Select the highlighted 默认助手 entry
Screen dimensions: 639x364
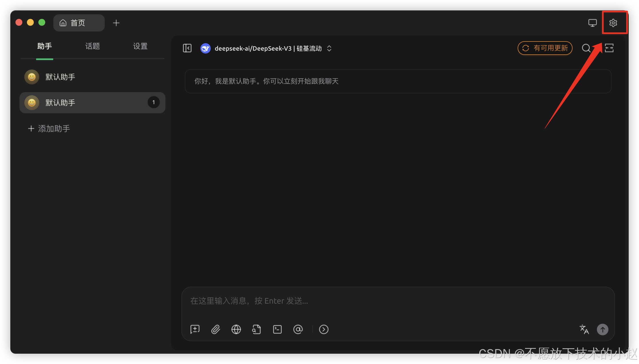pos(92,103)
